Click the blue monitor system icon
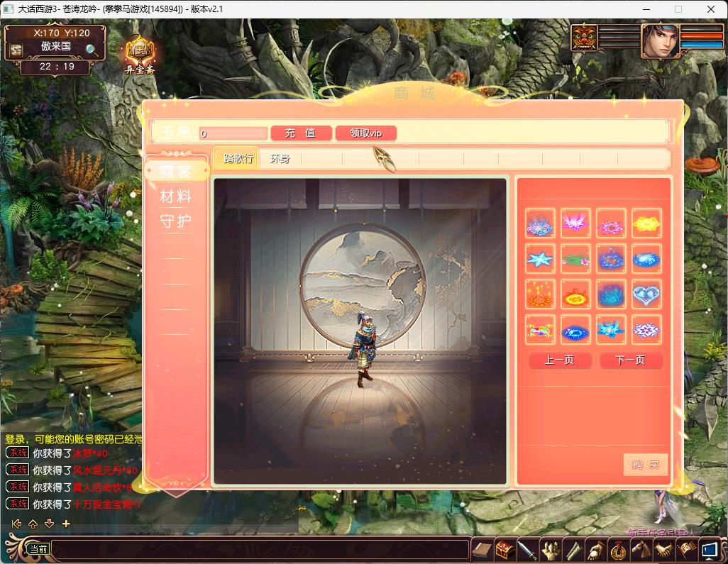Screen dimensions: 728x564 [x=709, y=550]
